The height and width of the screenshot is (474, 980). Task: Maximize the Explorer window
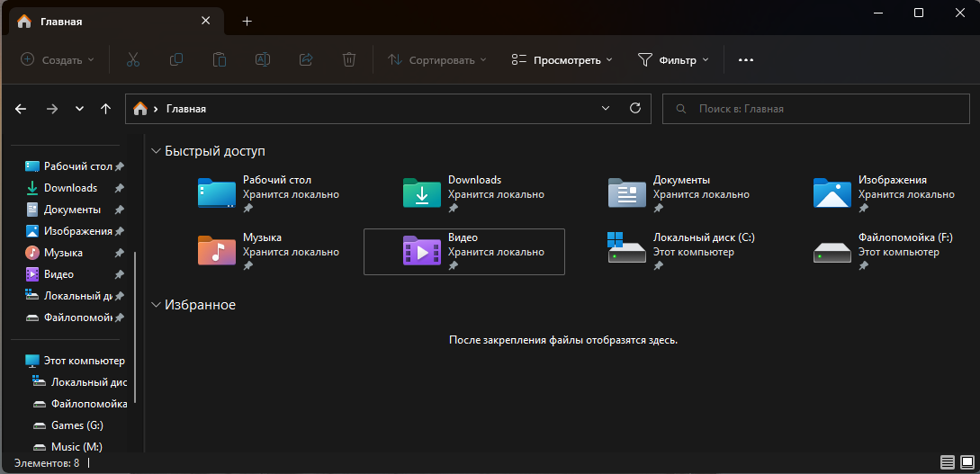click(918, 13)
